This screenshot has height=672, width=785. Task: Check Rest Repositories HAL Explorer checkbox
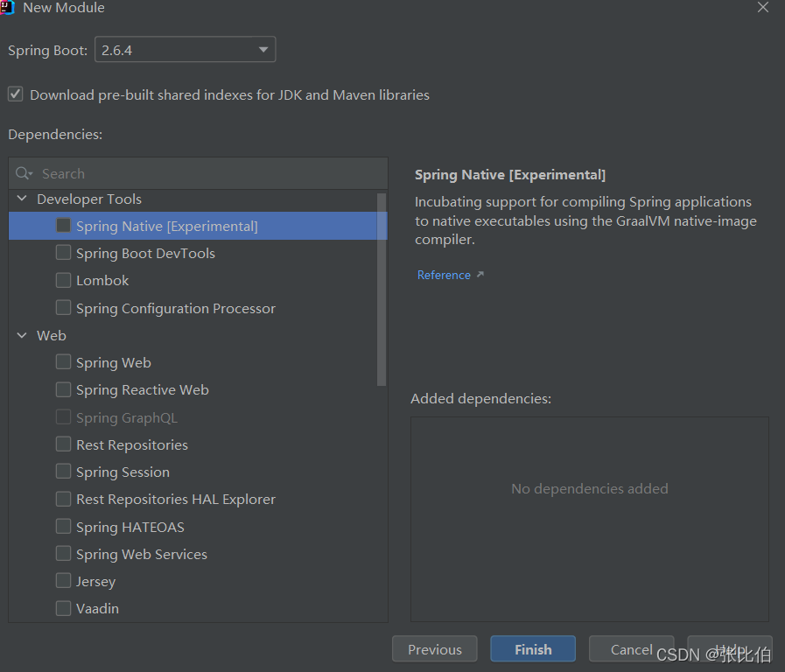tap(64, 499)
